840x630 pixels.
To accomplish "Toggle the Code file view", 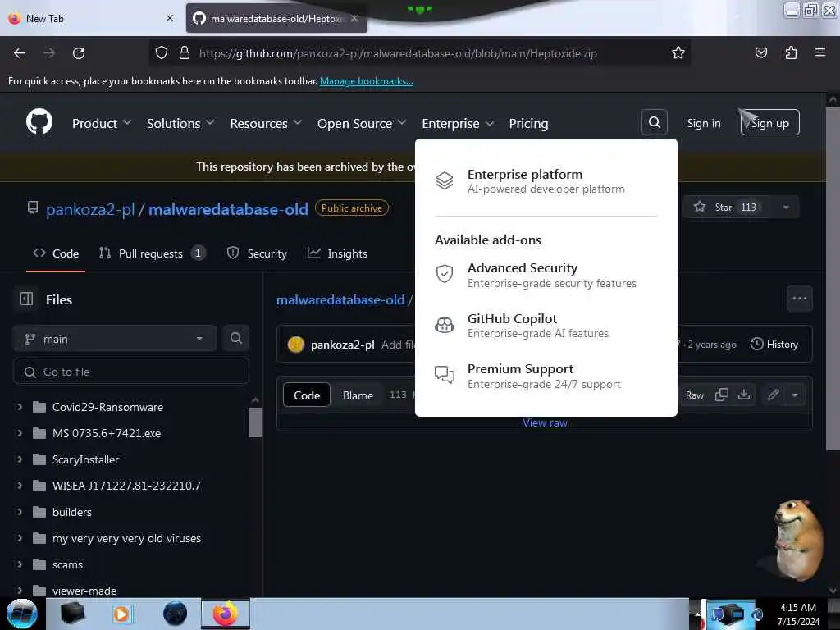I will click(307, 395).
